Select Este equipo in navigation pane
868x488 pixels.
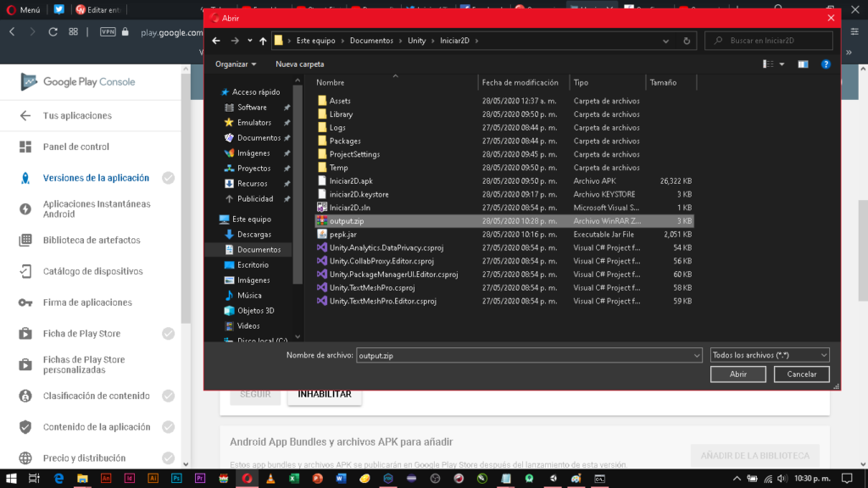click(251, 219)
